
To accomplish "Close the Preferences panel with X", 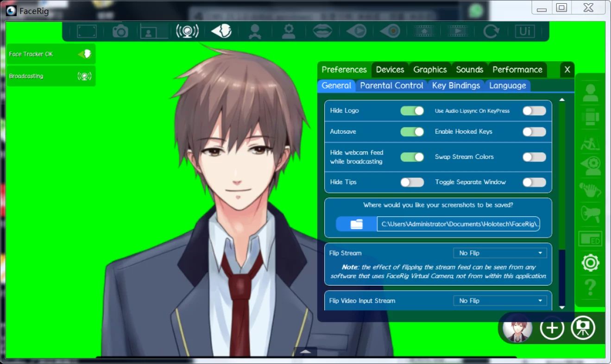I will pos(567,70).
